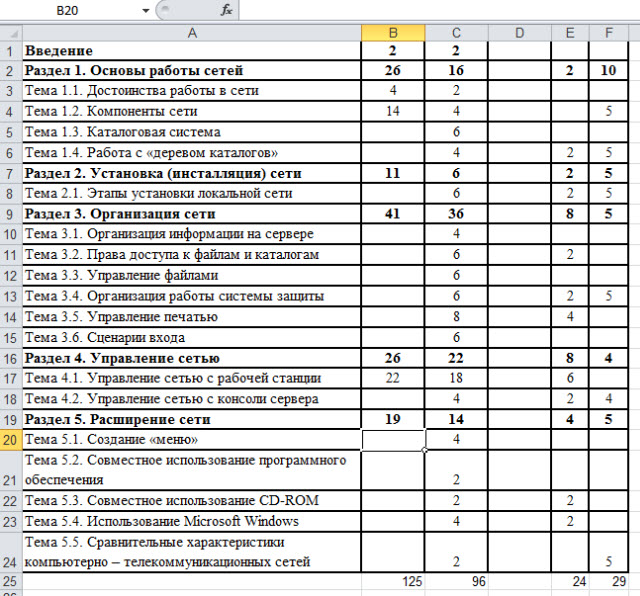This screenshot has height=596, width=640.
Task: Select column B header
Action: pyautogui.click(x=393, y=32)
